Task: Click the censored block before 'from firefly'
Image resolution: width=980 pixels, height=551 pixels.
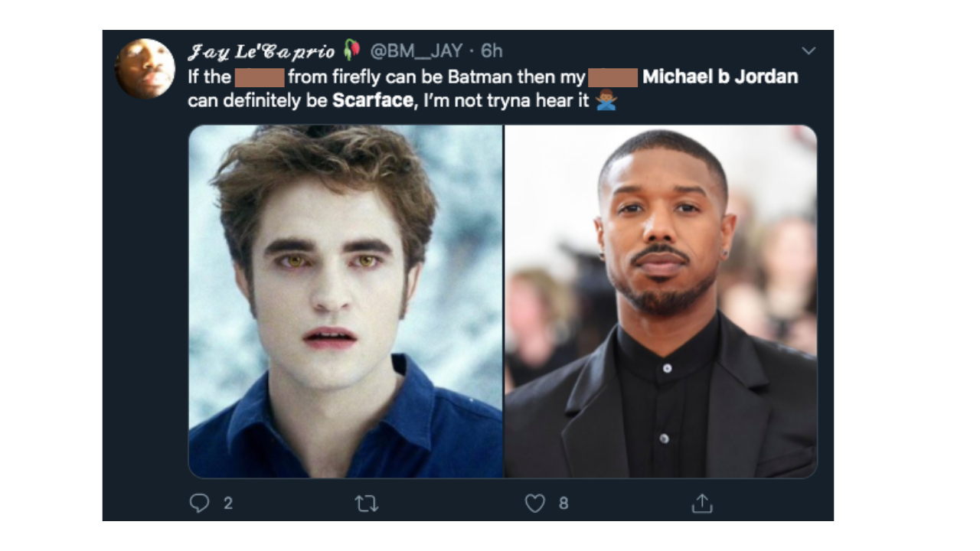Action: tap(260, 77)
